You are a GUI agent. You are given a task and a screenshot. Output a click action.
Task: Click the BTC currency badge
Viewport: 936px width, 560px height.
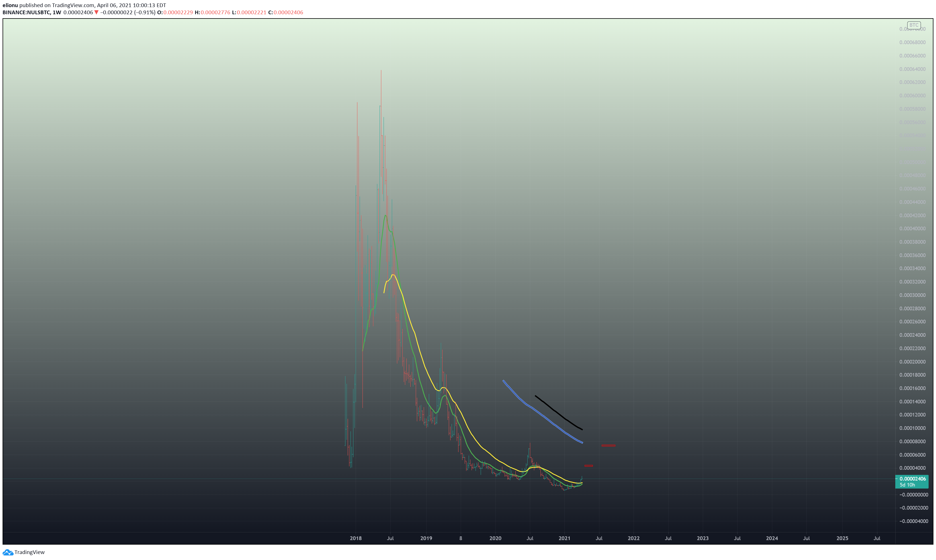[914, 25]
